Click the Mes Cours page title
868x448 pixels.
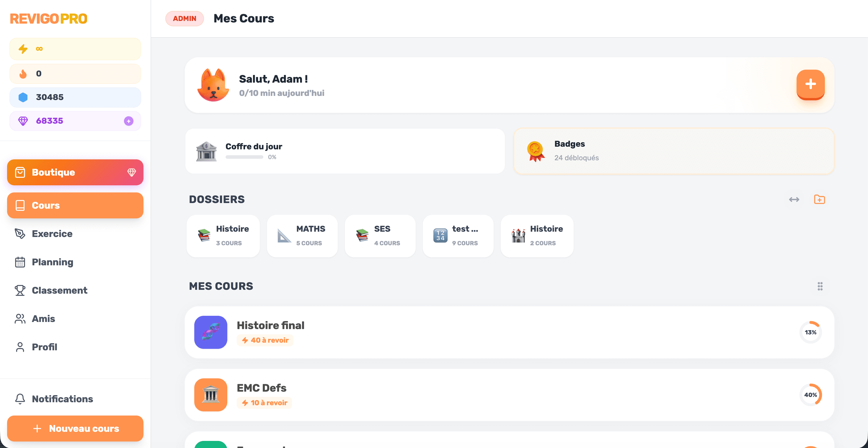(x=244, y=19)
